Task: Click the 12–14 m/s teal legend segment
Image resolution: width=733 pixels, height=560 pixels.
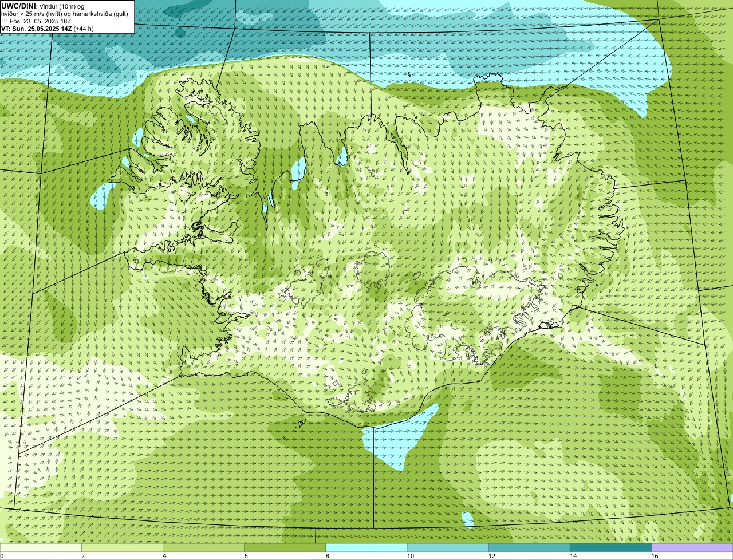Action: (x=529, y=548)
